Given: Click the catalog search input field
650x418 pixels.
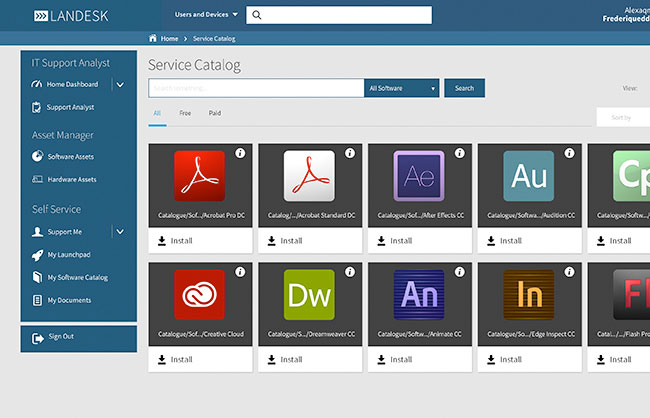Looking at the screenshot, I should [255, 88].
